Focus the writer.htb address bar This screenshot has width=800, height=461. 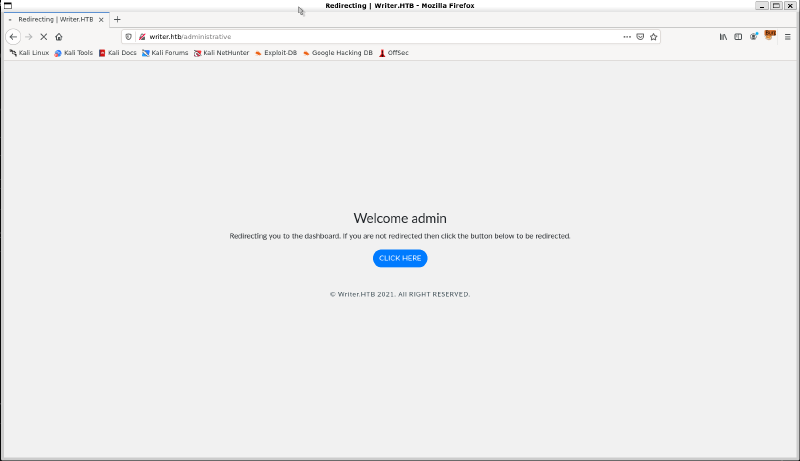pyautogui.click(x=380, y=36)
